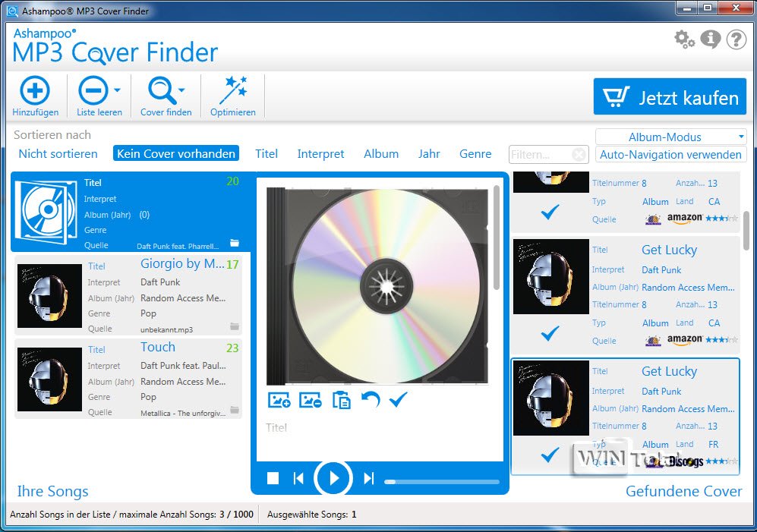The width and height of the screenshot is (757, 532).
Task: Click Auto-Navigation verwenden button
Action: click(670, 155)
